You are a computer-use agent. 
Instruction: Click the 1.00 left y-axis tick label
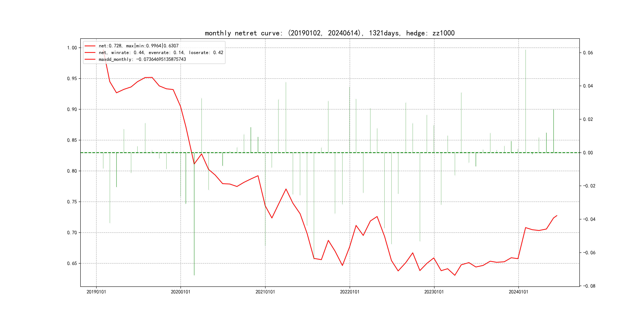(x=72, y=48)
